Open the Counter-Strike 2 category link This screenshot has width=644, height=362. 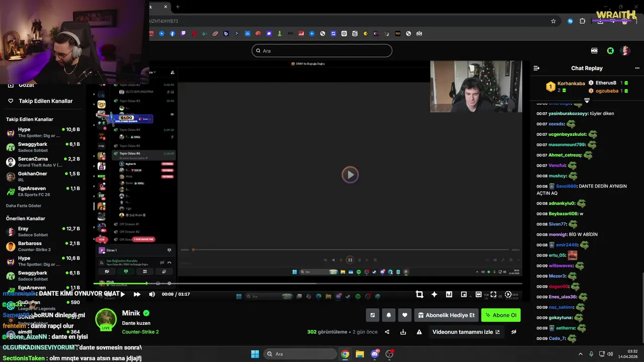point(140,332)
